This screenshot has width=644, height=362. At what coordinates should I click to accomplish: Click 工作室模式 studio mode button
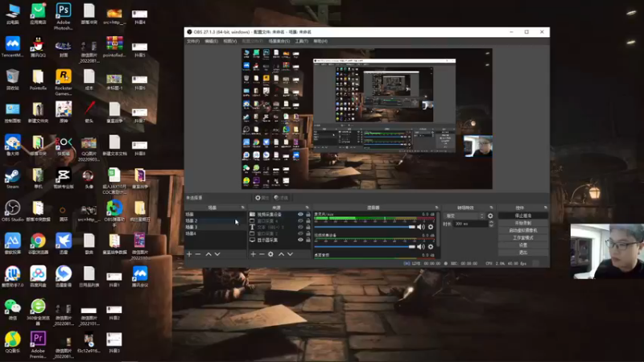point(522,238)
